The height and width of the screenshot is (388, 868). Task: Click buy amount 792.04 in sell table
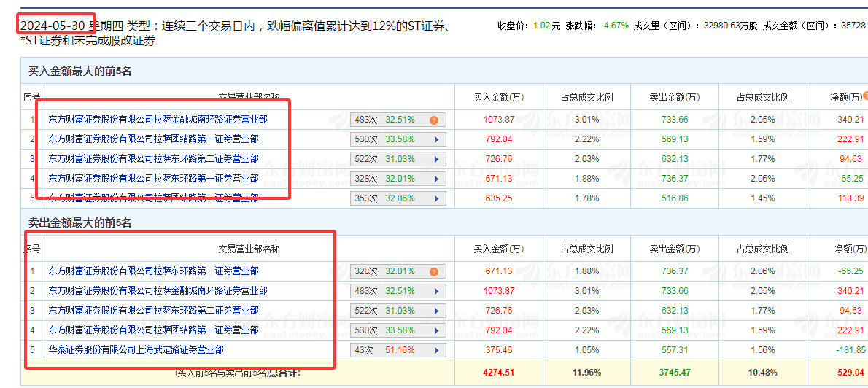click(499, 330)
